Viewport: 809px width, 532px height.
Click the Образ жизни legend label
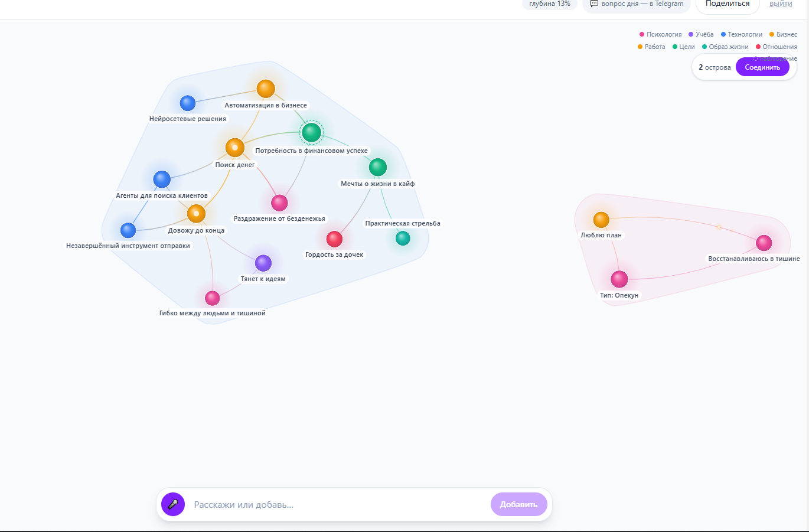tap(729, 47)
